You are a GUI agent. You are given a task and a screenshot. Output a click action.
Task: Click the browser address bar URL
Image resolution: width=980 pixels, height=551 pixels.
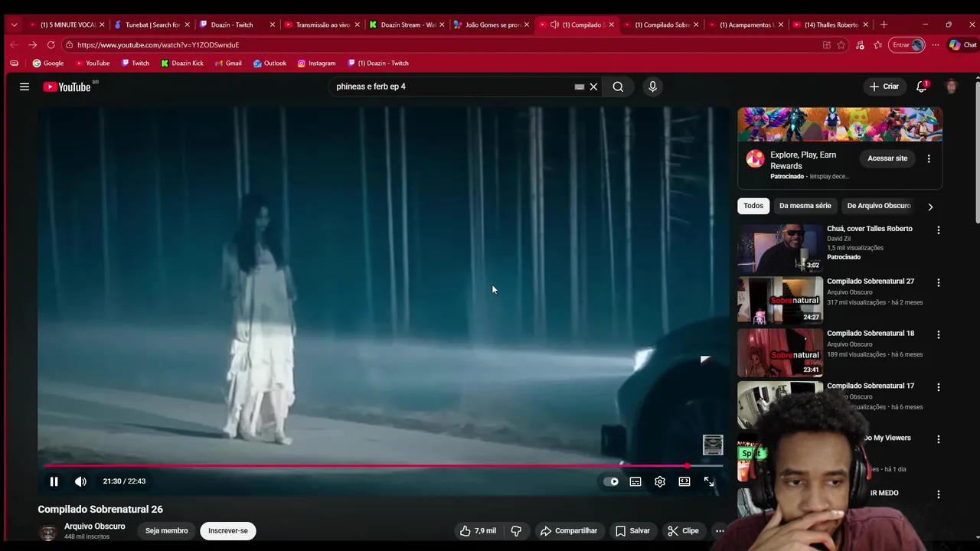click(x=158, y=45)
